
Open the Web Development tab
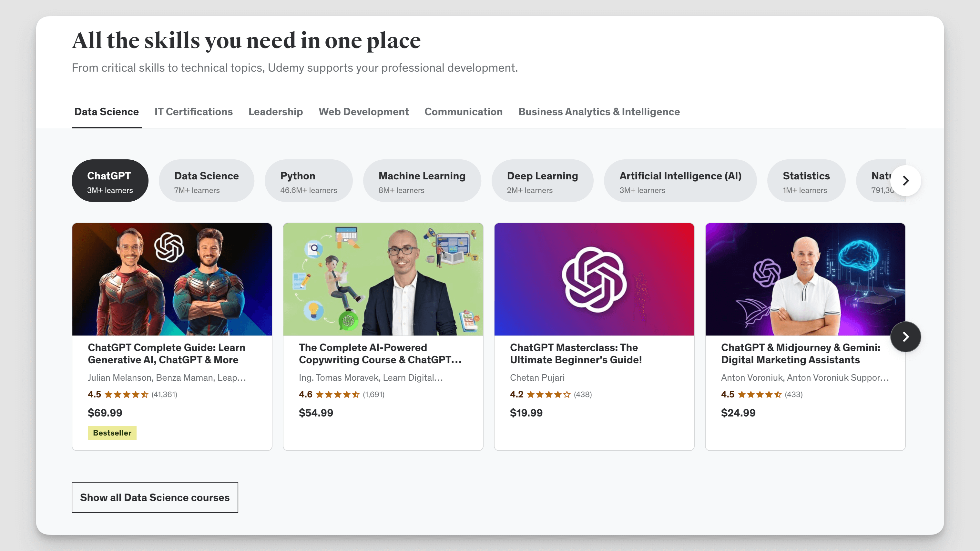(363, 111)
